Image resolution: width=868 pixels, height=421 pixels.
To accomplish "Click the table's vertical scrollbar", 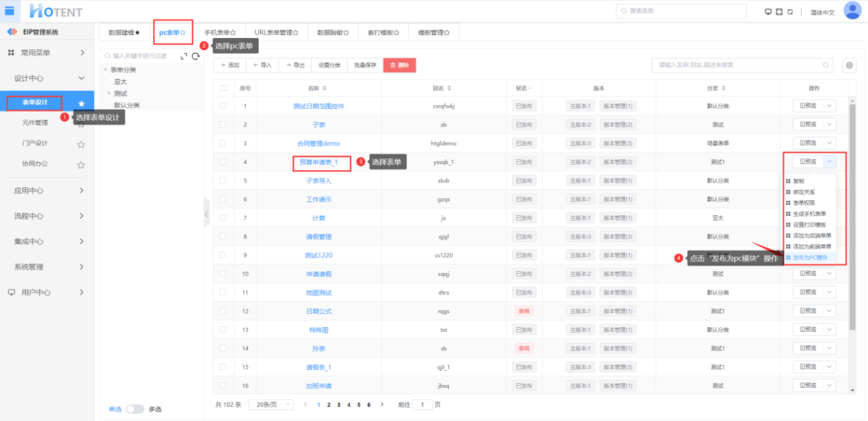I will [852, 215].
